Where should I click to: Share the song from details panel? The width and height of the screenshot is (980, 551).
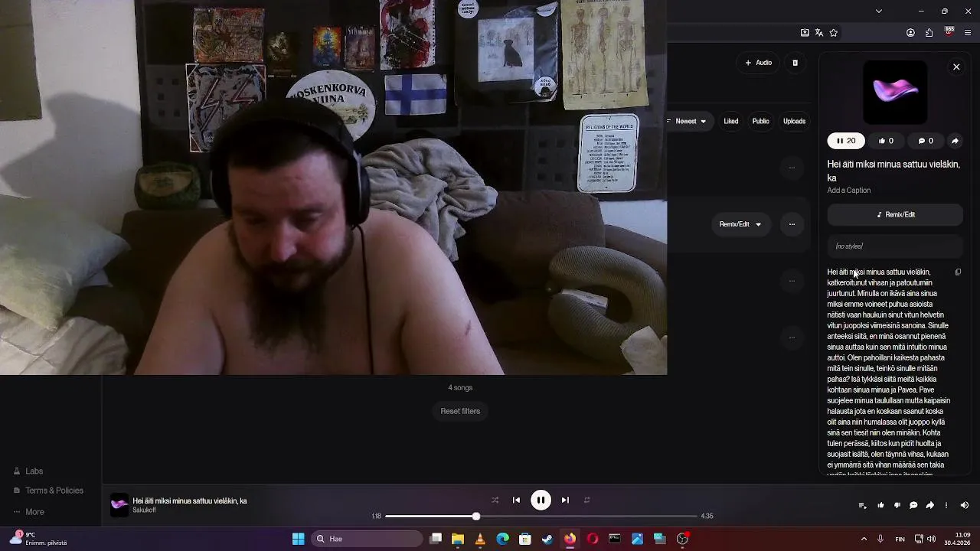pyautogui.click(x=955, y=141)
